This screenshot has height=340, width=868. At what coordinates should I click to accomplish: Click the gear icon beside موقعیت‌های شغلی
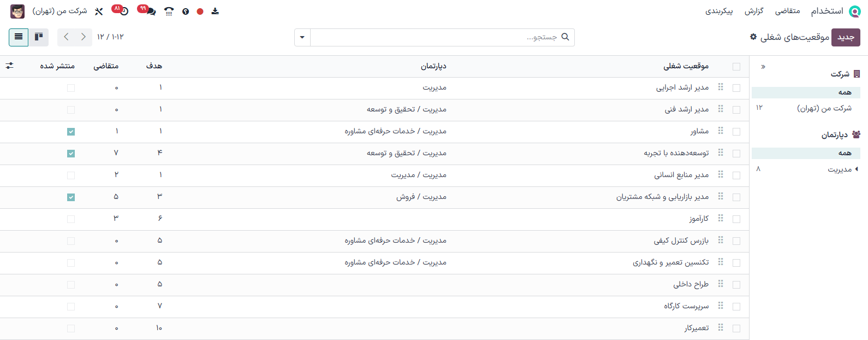pyautogui.click(x=753, y=37)
